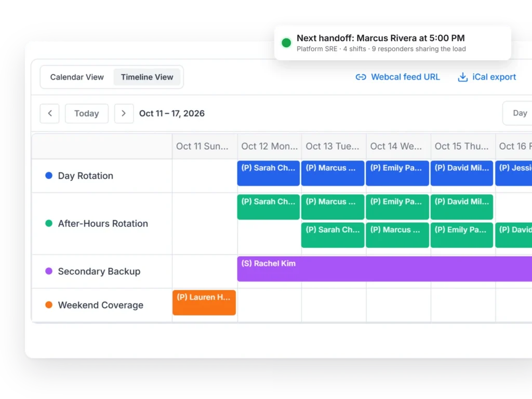The width and height of the screenshot is (532, 399).
Task: Click the green status dot in handoff banner
Action: [x=286, y=43]
